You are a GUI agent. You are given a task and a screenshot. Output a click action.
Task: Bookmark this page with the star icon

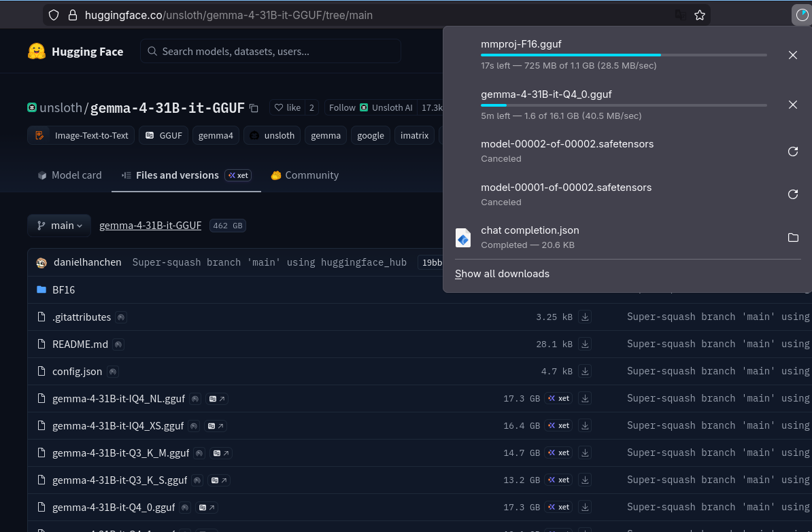(700, 15)
